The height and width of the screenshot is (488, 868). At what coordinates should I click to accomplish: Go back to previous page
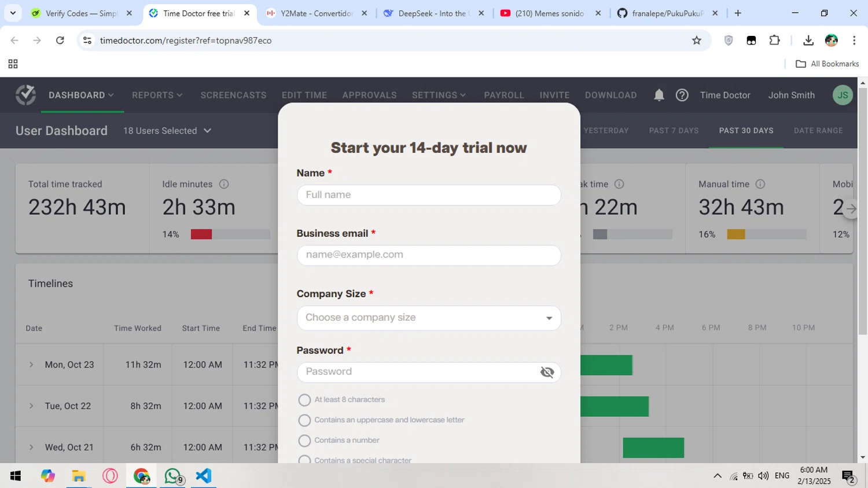point(14,41)
